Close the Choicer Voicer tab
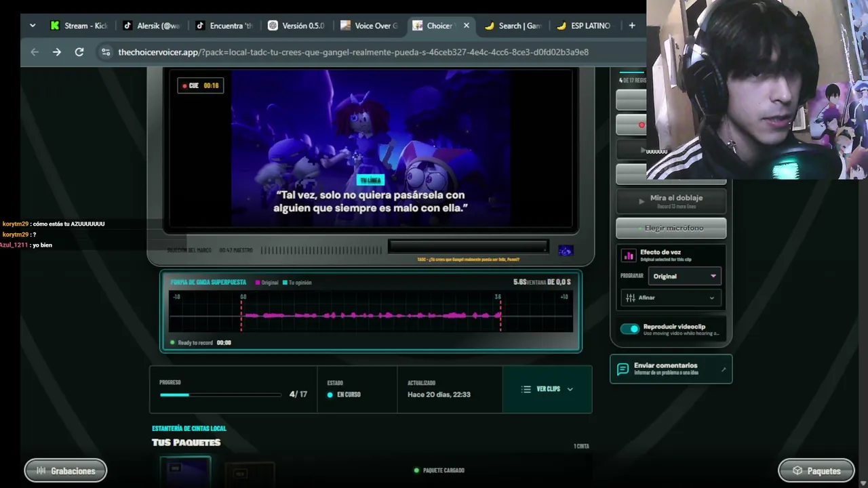868x488 pixels. click(467, 26)
